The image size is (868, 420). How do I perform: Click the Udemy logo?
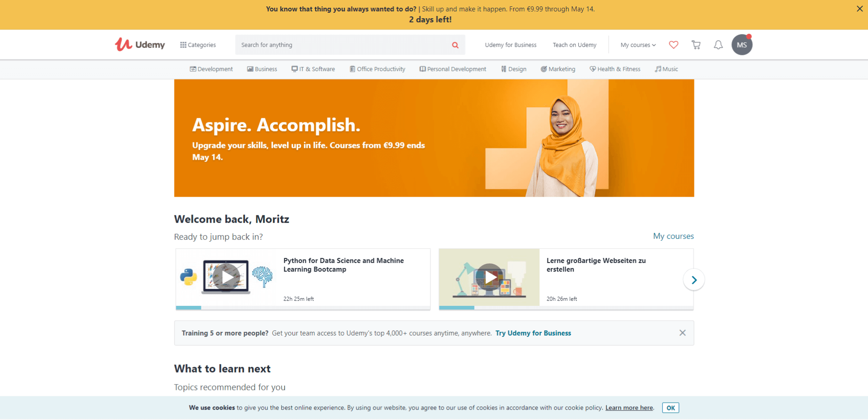[140, 44]
